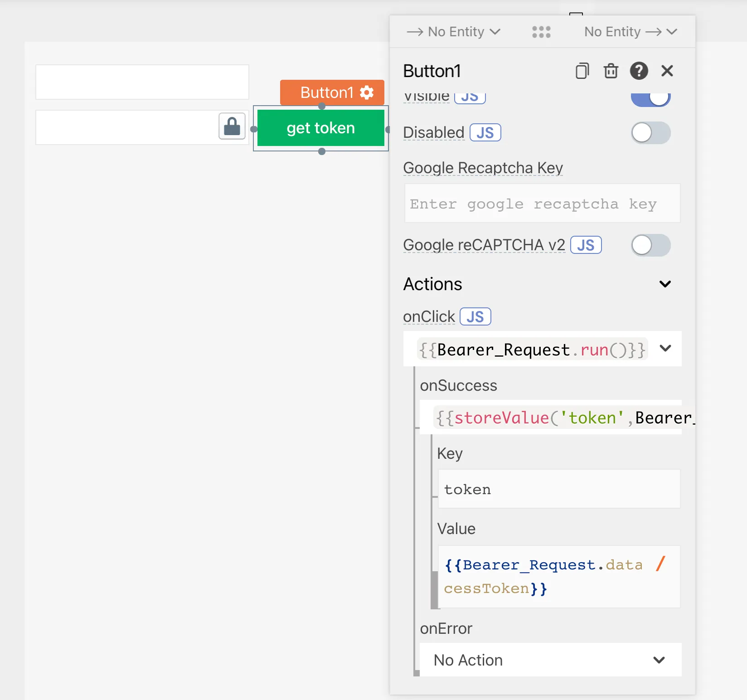Viewport: 747px width, 700px height.
Task: Click the gear icon on Button1 label
Action: (x=367, y=92)
